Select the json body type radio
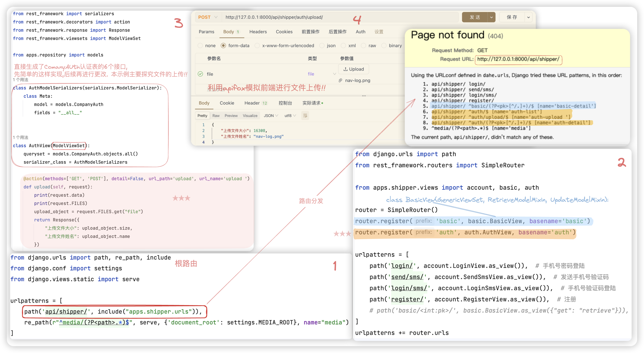This screenshot has height=353, width=644. [x=322, y=45]
